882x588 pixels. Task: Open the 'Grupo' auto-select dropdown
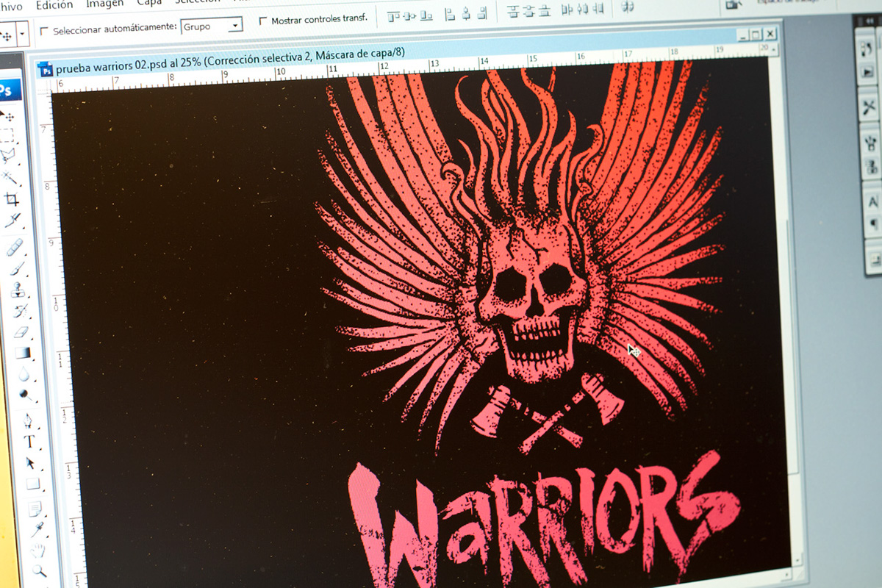234,25
